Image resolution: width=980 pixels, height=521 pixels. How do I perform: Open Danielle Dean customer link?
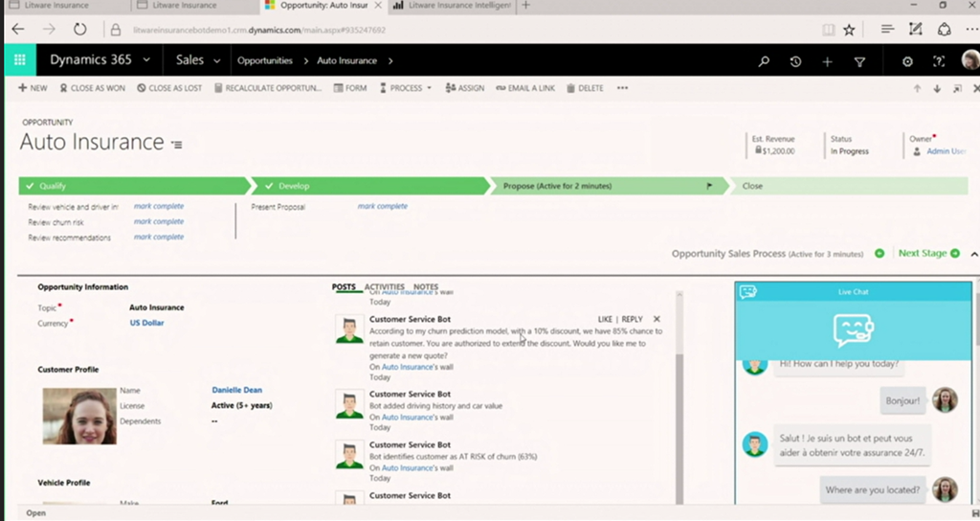point(237,390)
